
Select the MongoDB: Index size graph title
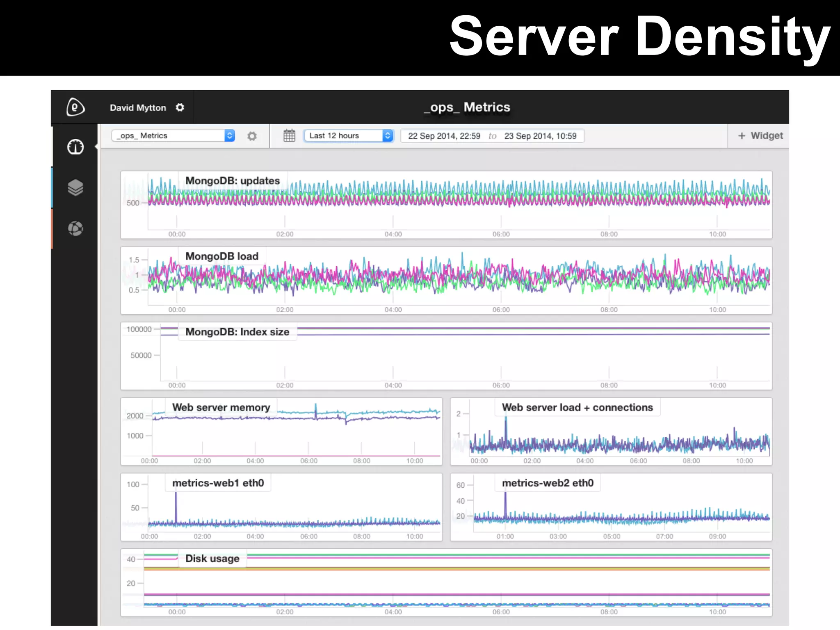click(237, 332)
